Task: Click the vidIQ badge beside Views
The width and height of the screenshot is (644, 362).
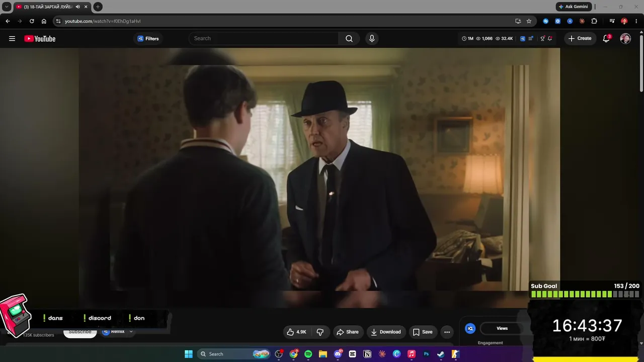Action: click(x=470, y=328)
